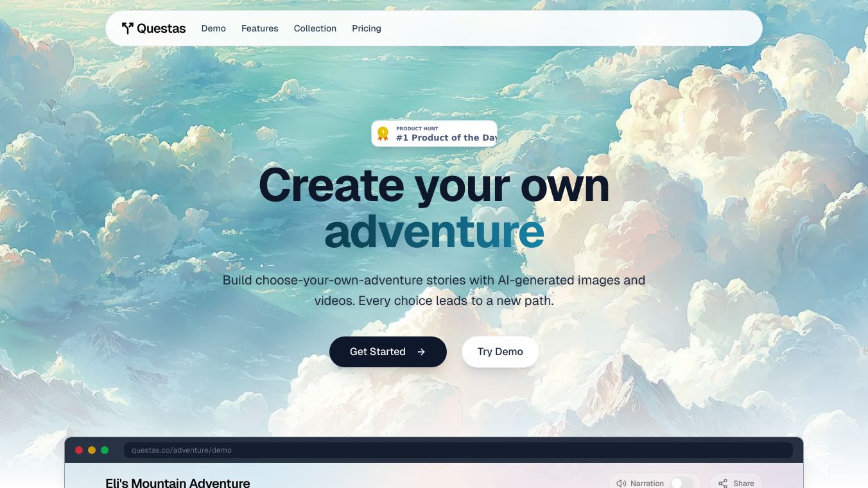Screen dimensions: 868x488
Task: Click the Share button
Action: pos(736,482)
